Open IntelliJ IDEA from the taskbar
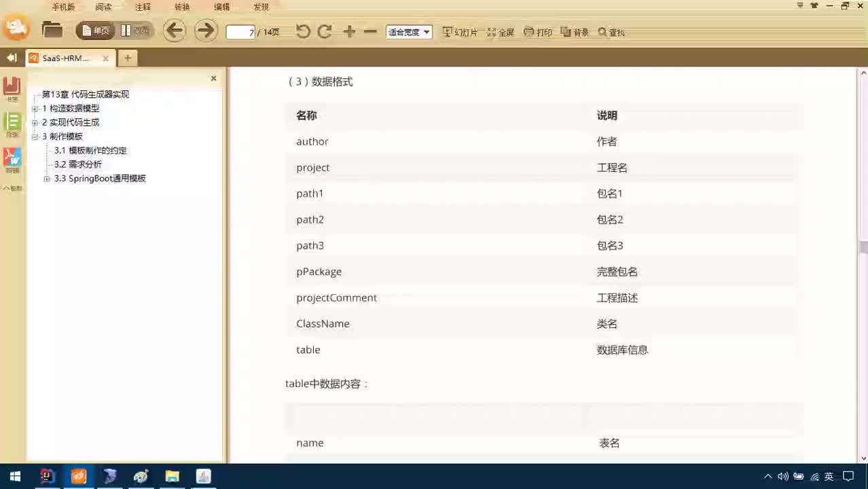The image size is (868, 489). (47, 476)
